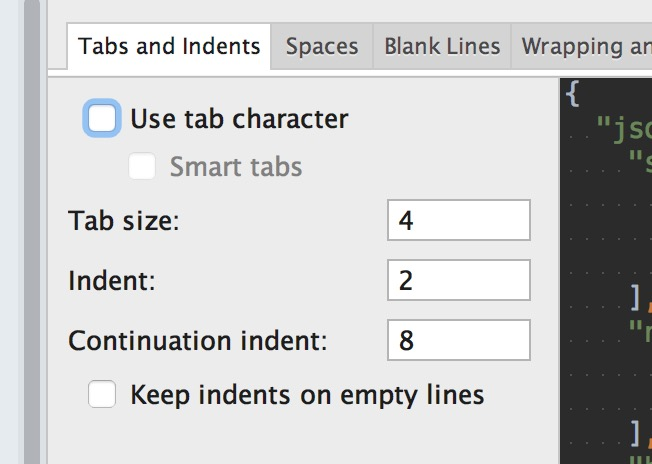The image size is (652, 464).
Task: Click the greyed 'Smart tabs' label
Action: click(235, 166)
